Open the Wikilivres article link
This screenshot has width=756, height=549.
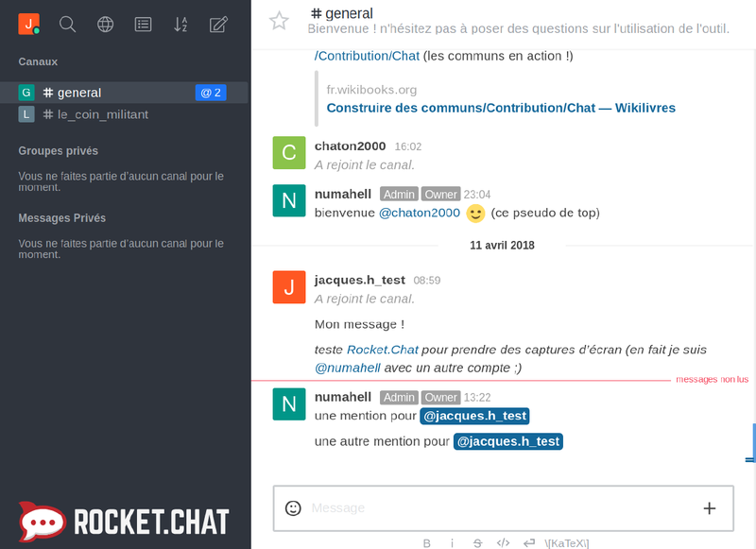[501, 108]
